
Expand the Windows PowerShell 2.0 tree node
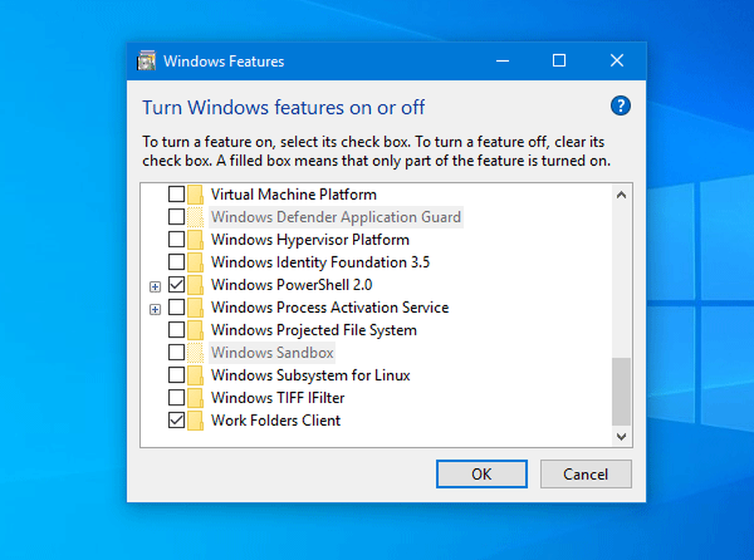coord(155,287)
